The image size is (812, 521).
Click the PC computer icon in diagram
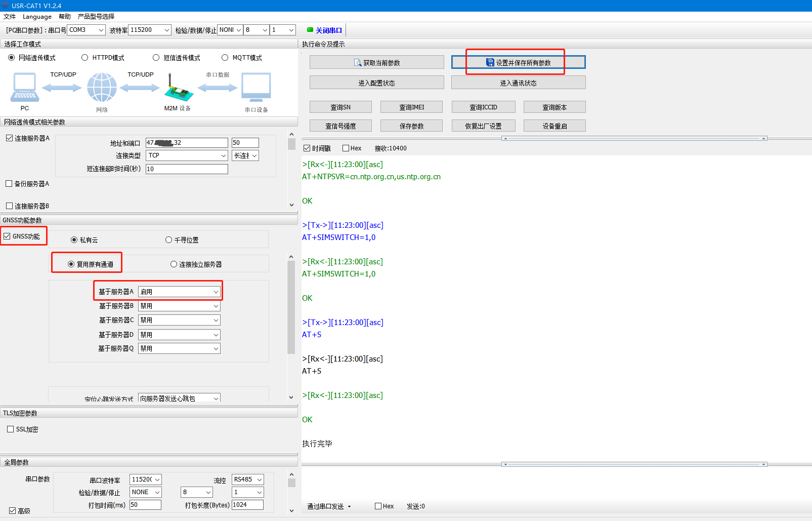click(24, 87)
